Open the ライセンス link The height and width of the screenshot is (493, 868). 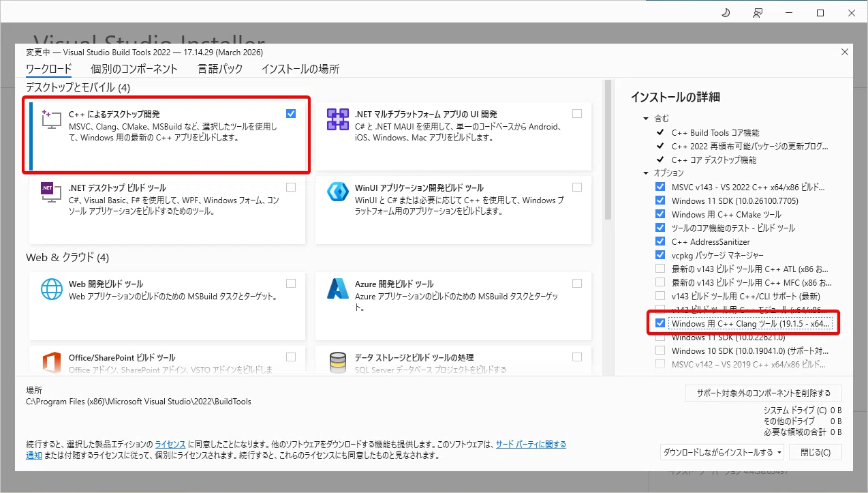(170, 445)
